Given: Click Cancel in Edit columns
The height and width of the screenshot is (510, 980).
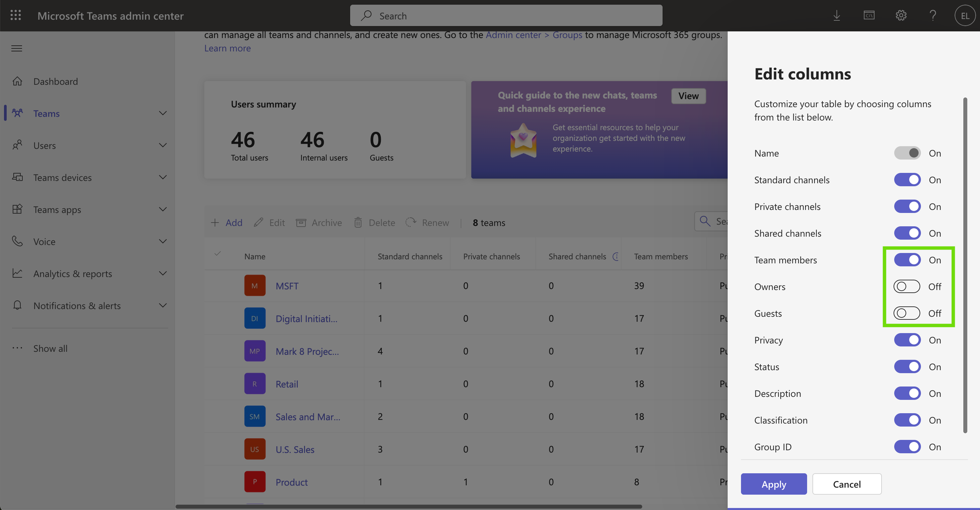Looking at the screenshot, I should (x=846, y=484).
